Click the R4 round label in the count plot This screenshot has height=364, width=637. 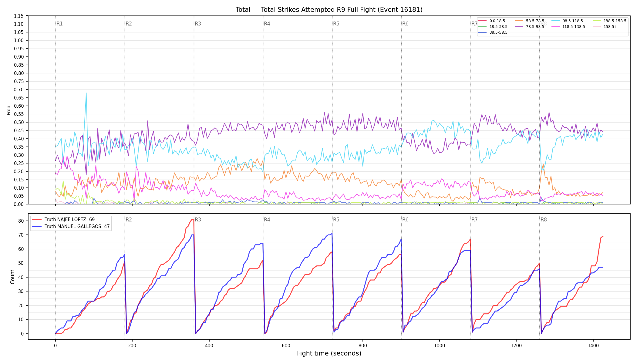[x=267, y=220]
